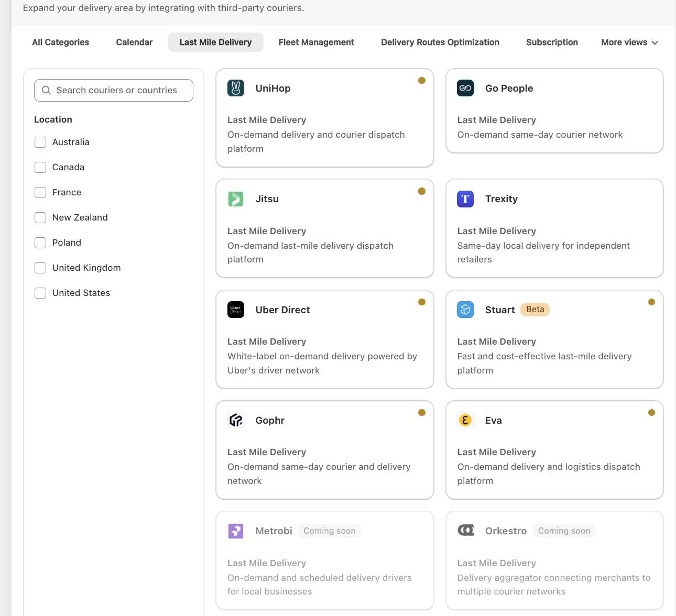Open the Delivery Routes Optimization tab
The height and width of the screenshot is (616, 676).
point(440,42)
